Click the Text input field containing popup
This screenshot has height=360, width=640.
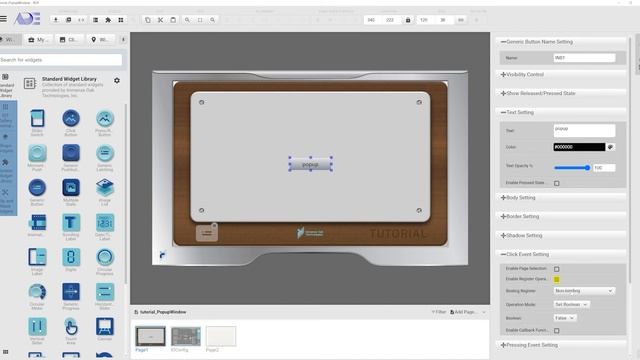[x=584, y=131]
